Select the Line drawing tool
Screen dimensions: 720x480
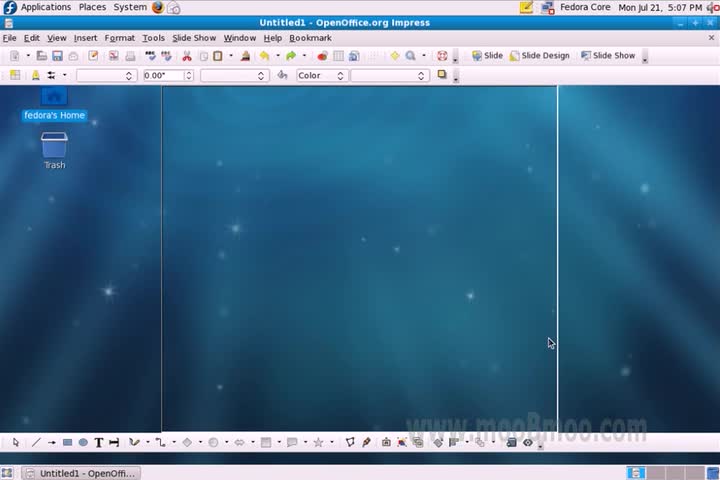tap(36, 442)
